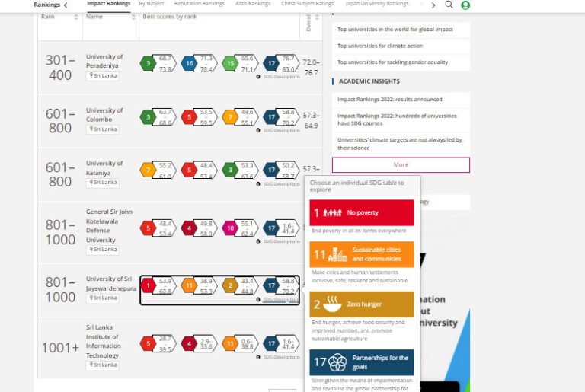This screenshot has width=585, height=392.
Task: Click SDG 1 hexagon for Sri Jayewardenepura
Action: pyautogui.click(x=149, y=285)
